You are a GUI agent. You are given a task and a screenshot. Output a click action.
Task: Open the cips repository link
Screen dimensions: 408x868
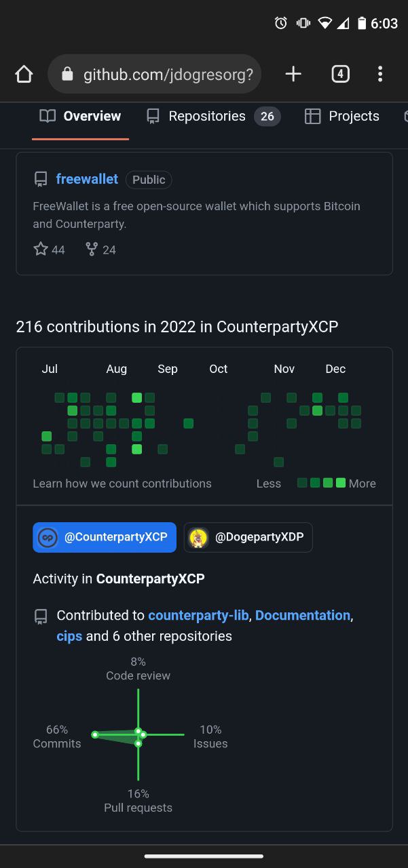click(x=69, y=636)
